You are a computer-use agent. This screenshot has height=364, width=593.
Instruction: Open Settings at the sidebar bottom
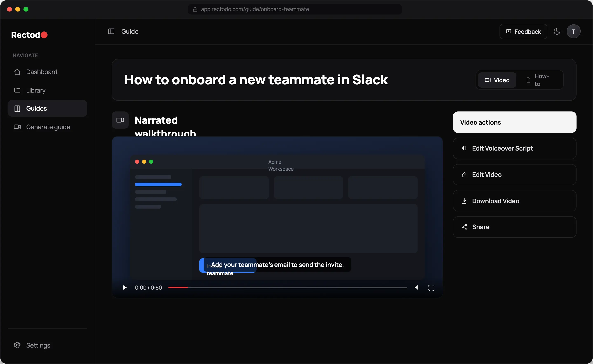[x=48, y=345]
